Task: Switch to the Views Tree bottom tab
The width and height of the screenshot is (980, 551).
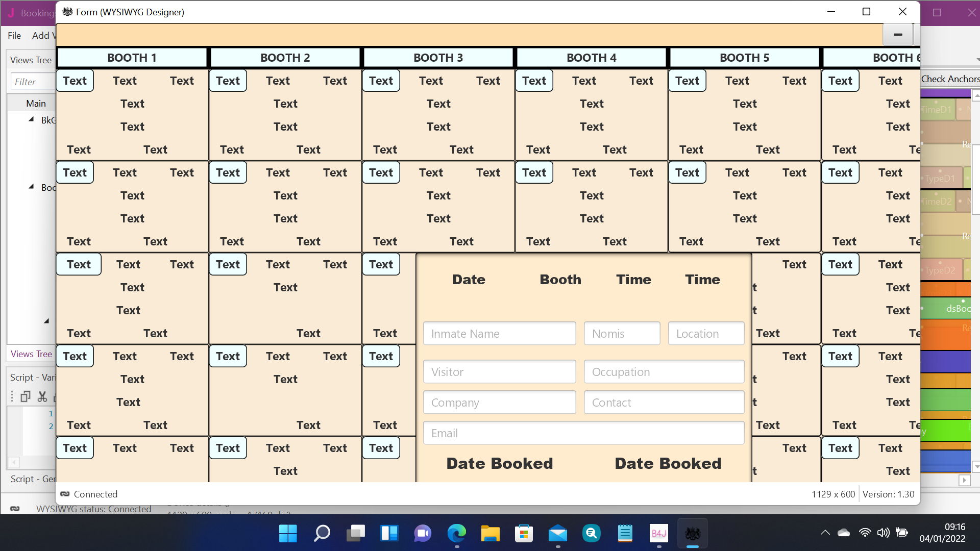Action: tap(31, 354)
